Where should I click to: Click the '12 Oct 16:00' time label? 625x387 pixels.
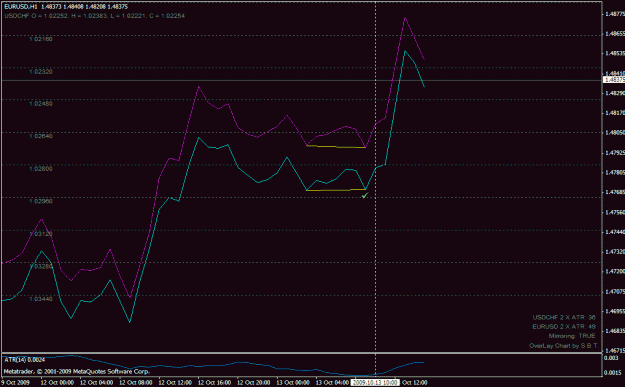(214, 383)
